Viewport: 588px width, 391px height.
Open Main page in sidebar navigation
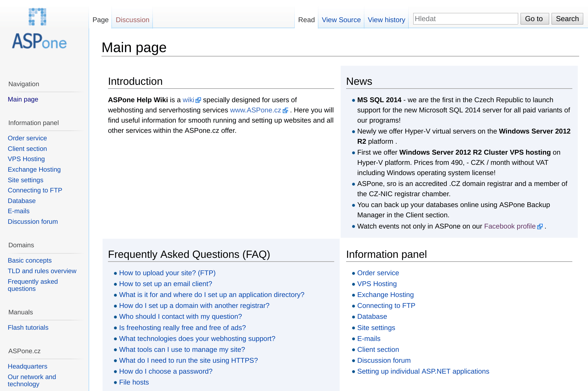[x=23, y=99]
